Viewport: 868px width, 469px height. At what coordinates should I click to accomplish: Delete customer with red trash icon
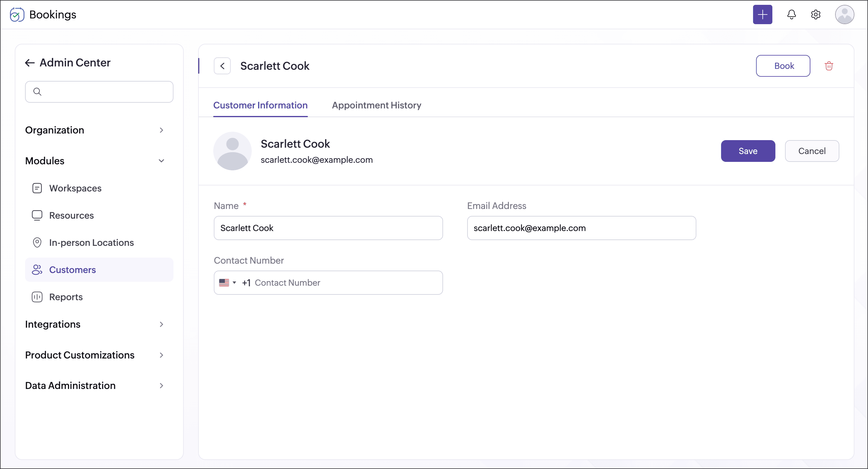(828, 66)
